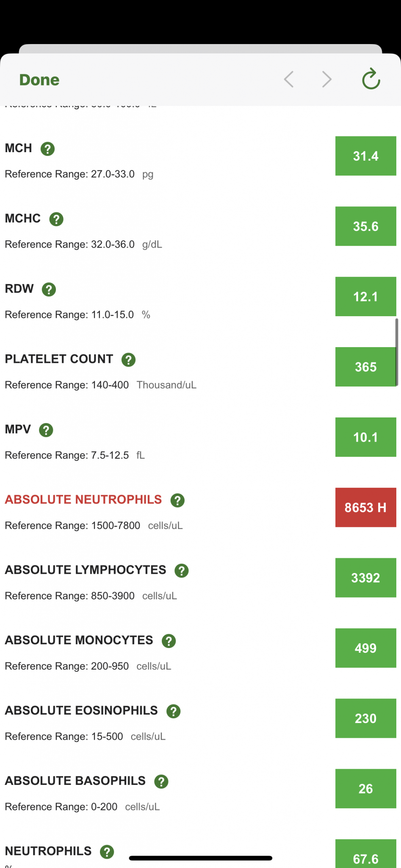Tap Absolute Monocytes question mark
Screen dimensions: 401x868
(169, 641)
